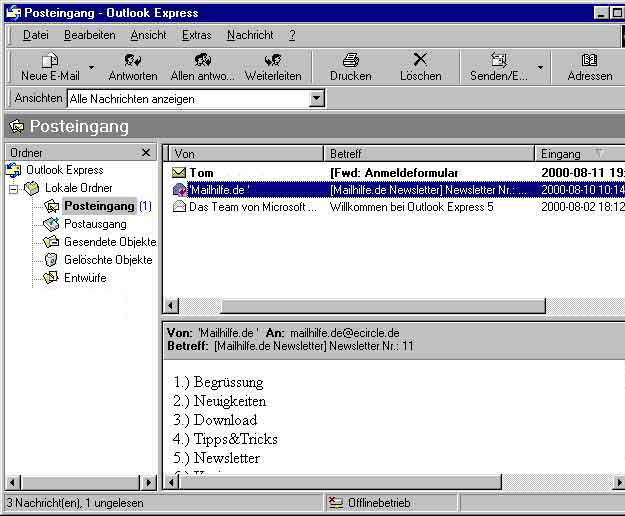Select Outlook Express root in tree

[x=65, y=170]
